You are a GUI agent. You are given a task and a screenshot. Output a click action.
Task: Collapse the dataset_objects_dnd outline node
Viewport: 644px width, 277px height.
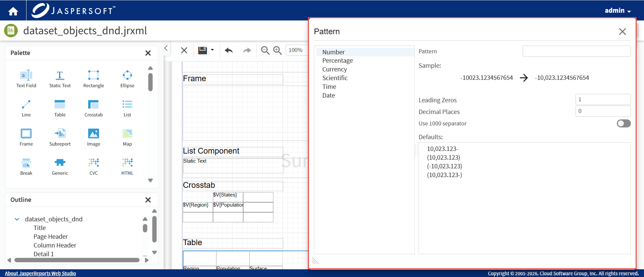pos(17,219)
